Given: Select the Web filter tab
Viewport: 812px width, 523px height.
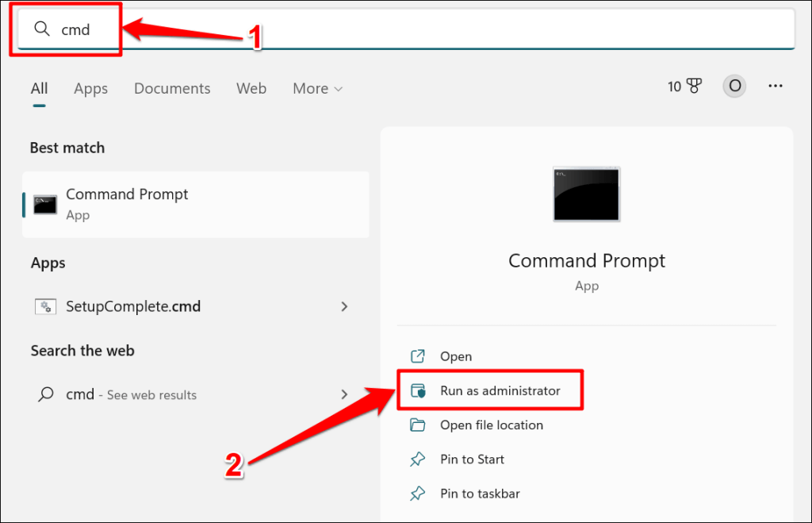Looking at the screenshot, I should pos(251,89).
